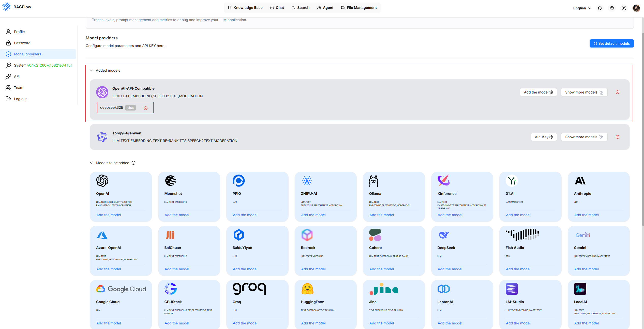Select Password in the sidebar

coord(38,43)
